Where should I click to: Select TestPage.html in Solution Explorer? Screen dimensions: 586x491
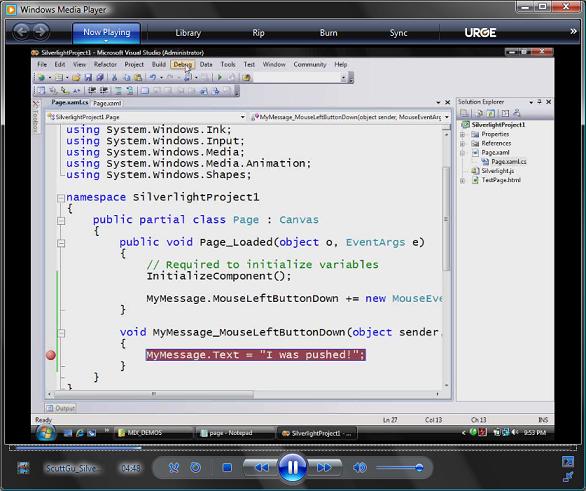coord(501,180)
